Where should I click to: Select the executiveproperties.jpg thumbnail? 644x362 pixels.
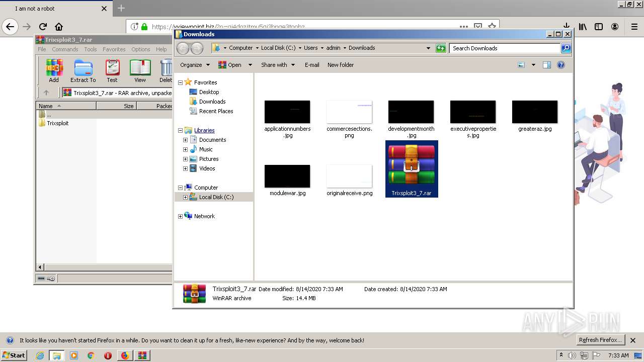473,112
